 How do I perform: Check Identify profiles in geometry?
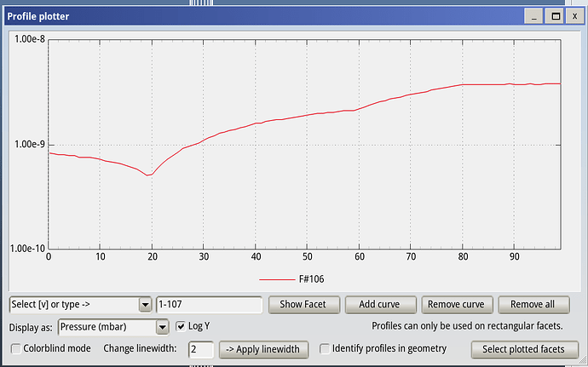click(325, 348)
